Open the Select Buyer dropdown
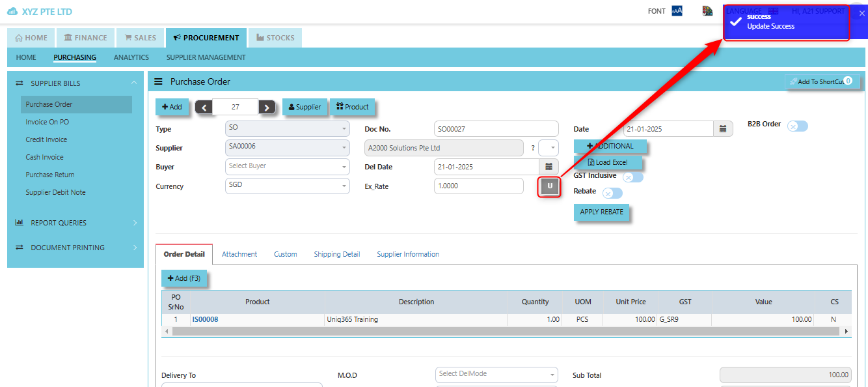The width and height of the screenshot is (868, 387). pos(287,167)
